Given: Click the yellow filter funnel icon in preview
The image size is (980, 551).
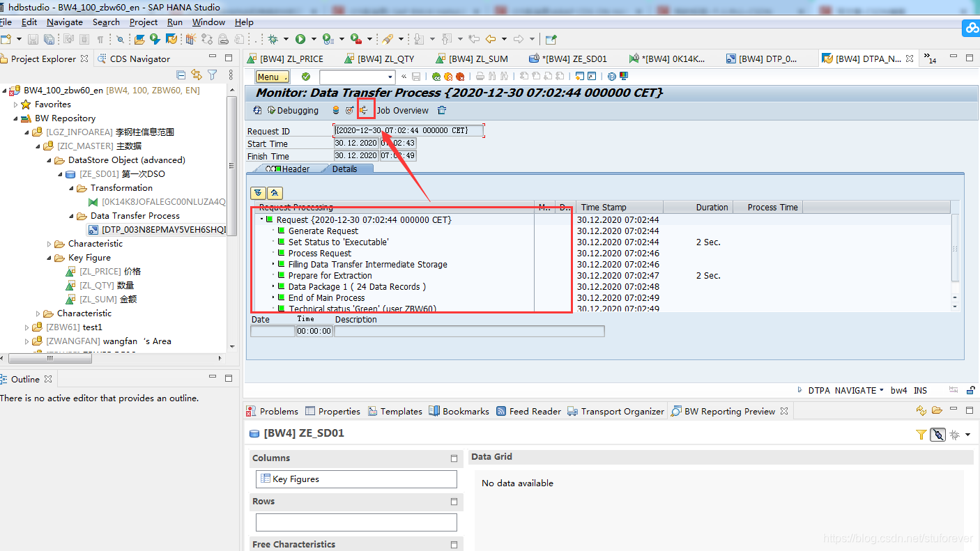Looking at the screenshot, I should tap(921, 434).
